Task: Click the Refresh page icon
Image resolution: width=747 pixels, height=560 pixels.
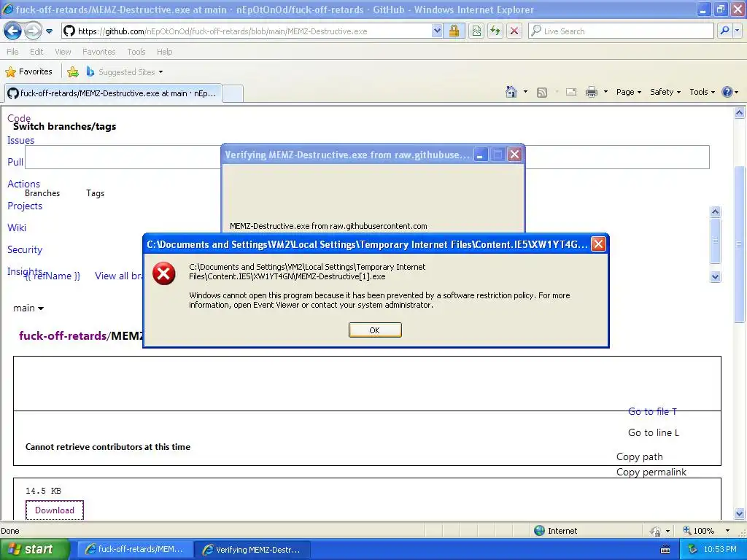Action: [x=495, y=31]
